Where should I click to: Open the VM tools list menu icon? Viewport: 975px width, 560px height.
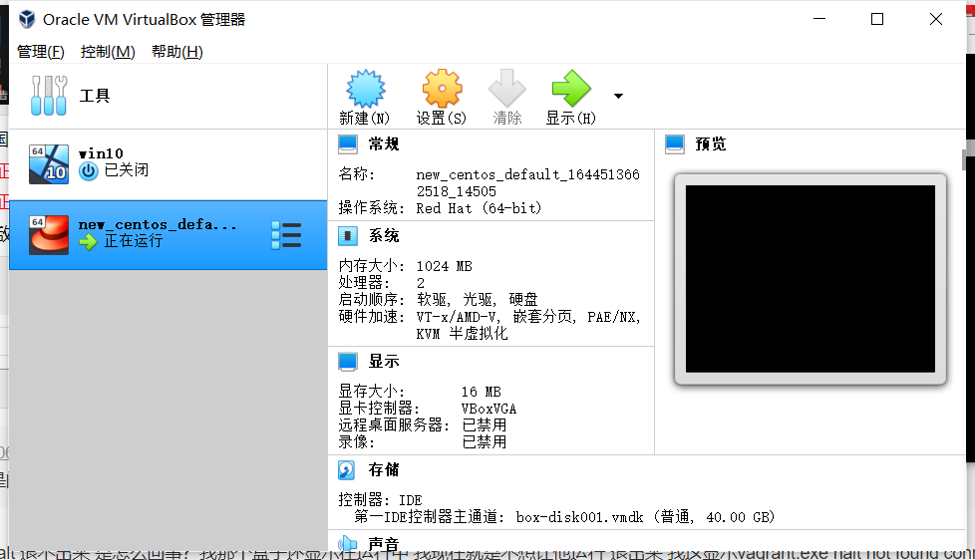pyautogui.click(x=287, y=235)
